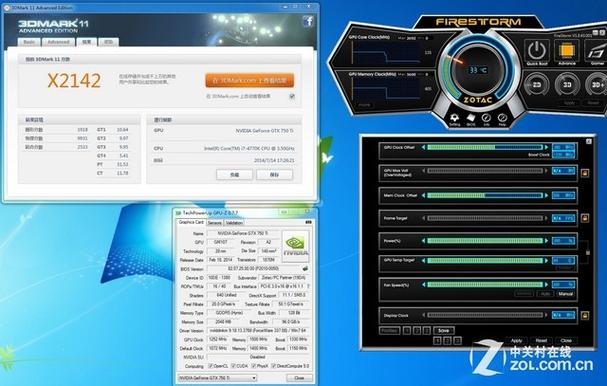Viewport: 607px width, 386px height.
Task: Click Save in the FireStorm profile row
Action: point(444,331)
